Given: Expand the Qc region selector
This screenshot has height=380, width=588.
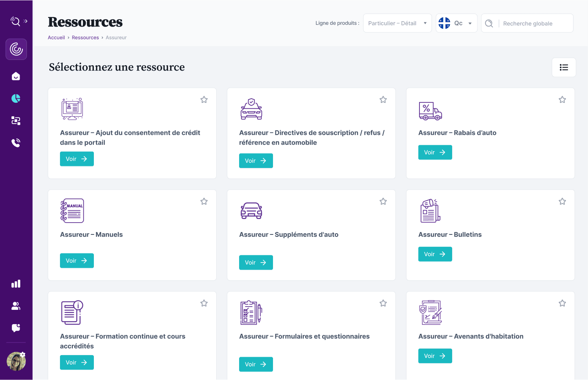Looking at the screenshot, I should point(456,23).
